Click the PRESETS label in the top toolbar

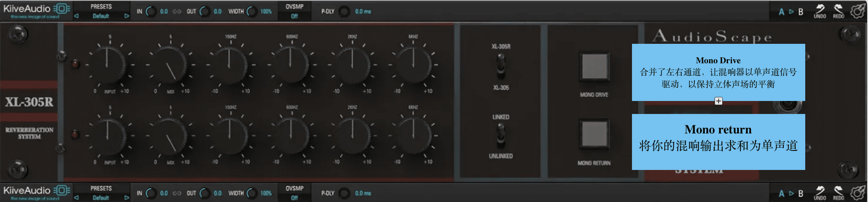[101, 6]
